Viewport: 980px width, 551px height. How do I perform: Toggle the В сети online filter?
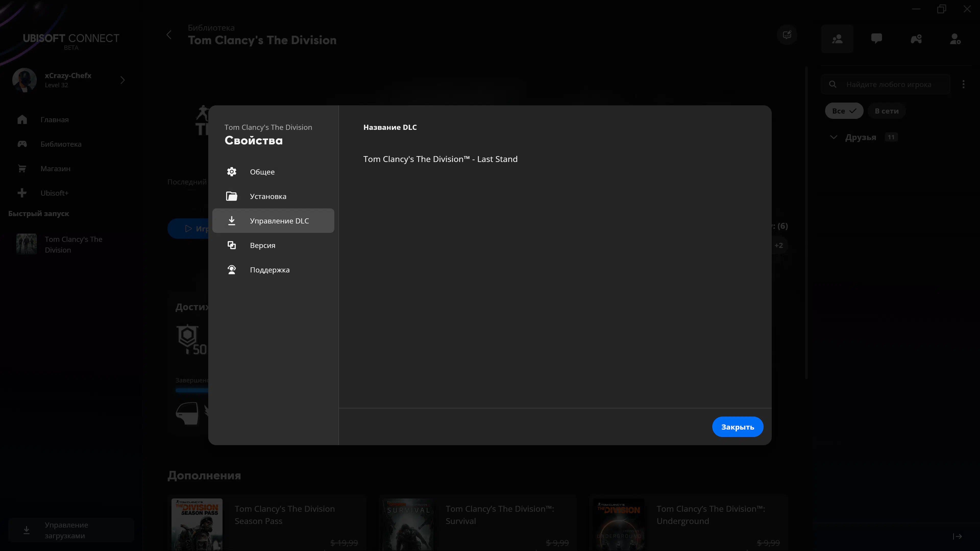click(886, 111)
